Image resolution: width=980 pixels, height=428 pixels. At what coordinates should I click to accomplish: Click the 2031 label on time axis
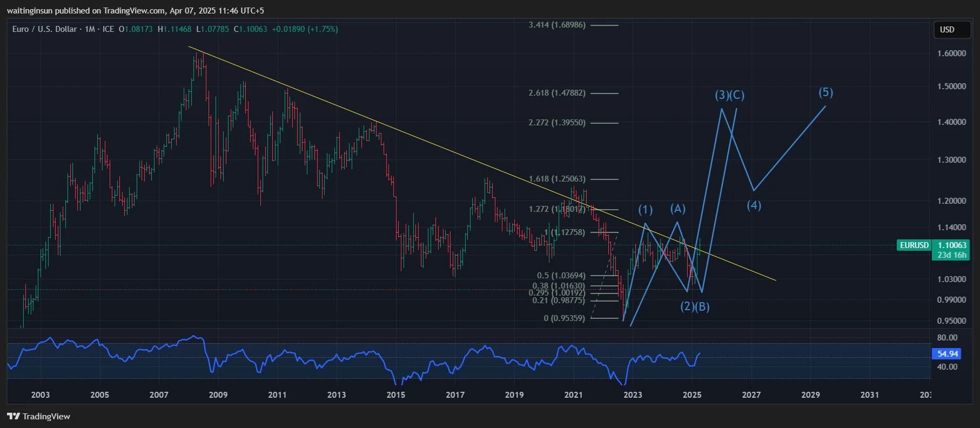(x=870, y=395)
